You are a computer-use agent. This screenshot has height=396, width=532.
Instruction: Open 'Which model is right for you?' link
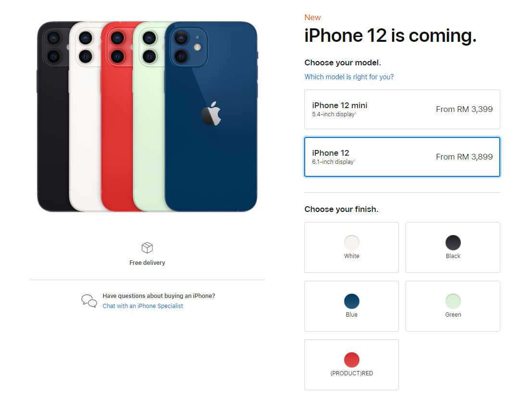coord(349,77)
